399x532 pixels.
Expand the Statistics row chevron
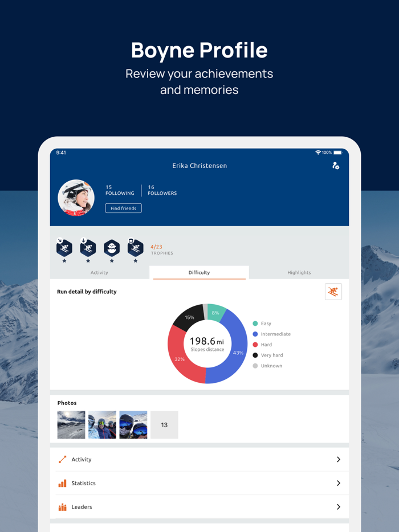[338, 483]
